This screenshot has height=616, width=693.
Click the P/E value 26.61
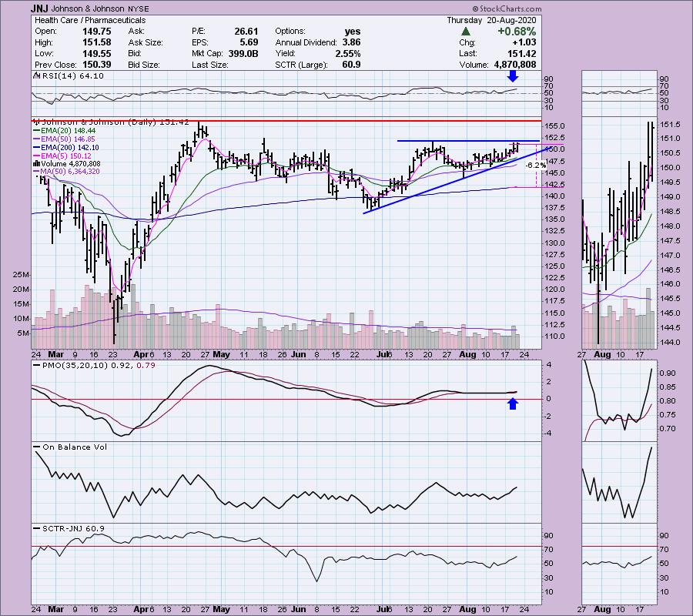coord(246,32)
